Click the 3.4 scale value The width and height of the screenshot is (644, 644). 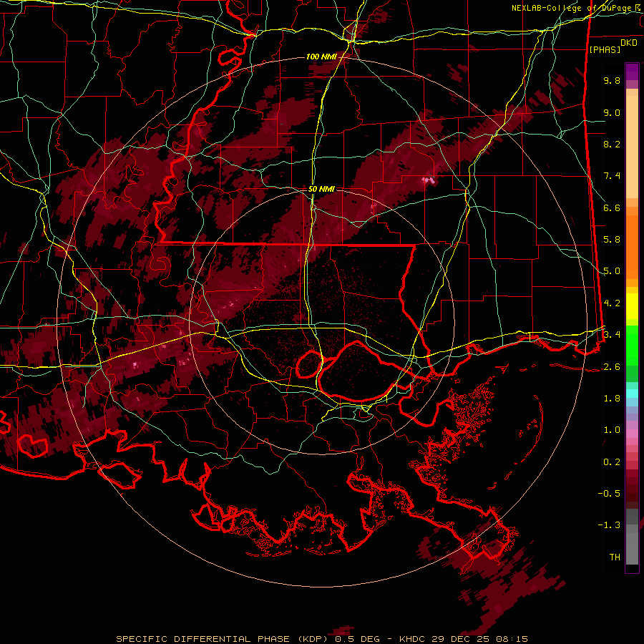click(612, 335)
